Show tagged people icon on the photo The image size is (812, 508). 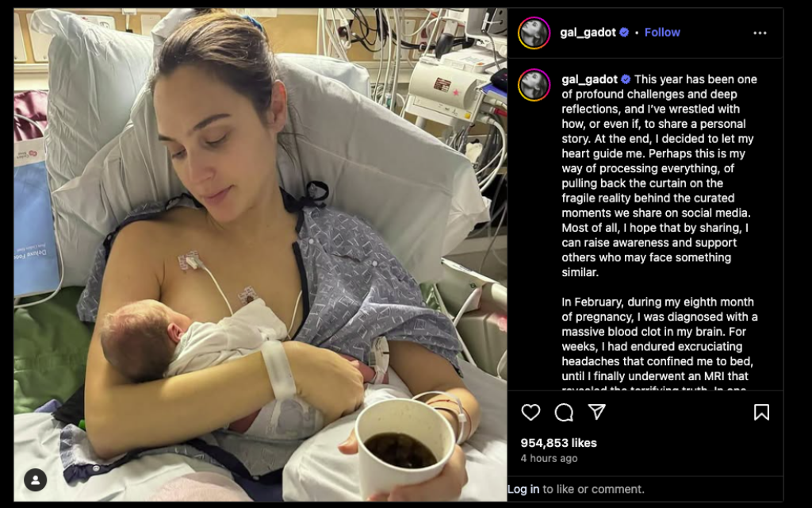(x=35, y=480)
